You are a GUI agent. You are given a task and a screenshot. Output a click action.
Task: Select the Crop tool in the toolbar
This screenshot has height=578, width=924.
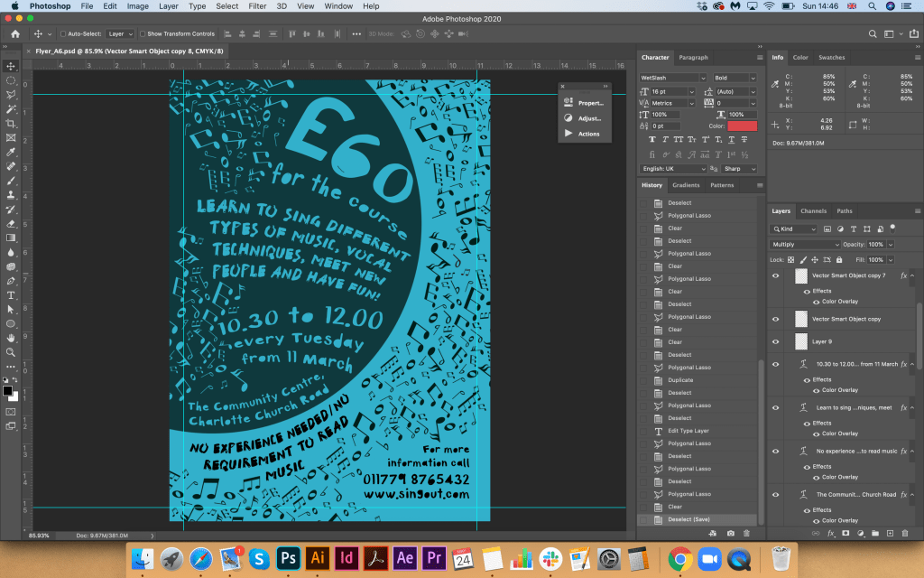tap(11, 124)
